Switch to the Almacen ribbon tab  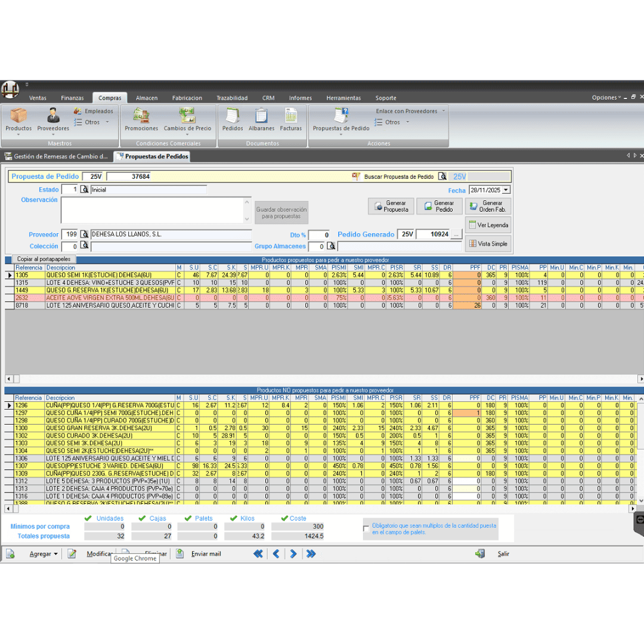pyautogui.click(x=147, y=98)
